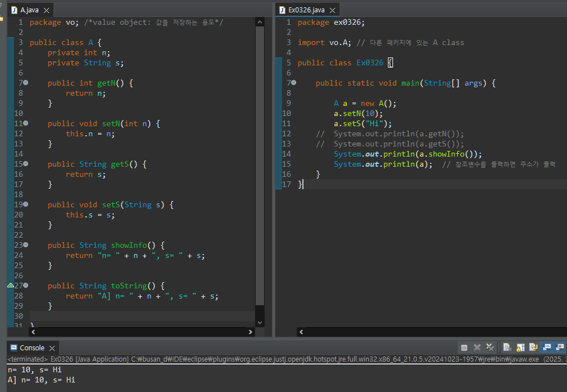Toggle Show Console When Standard Out Changes
Screen dimensions: 567x392
point(547,348)
